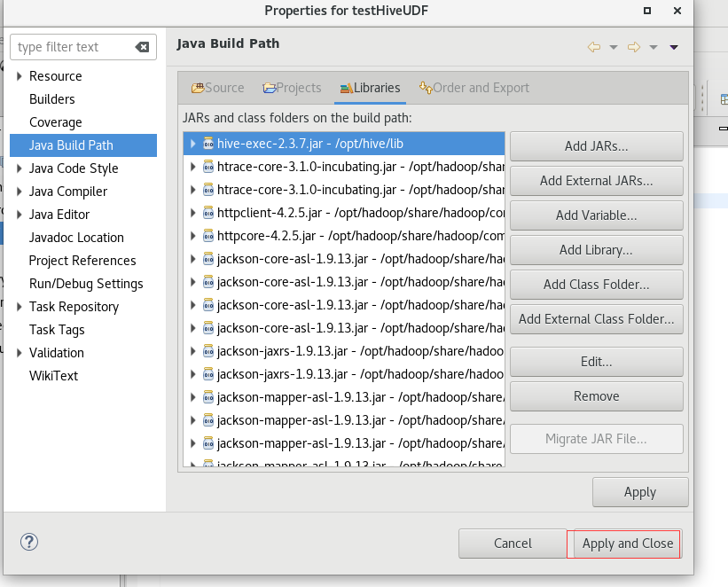Select the Libraries tab
The image size is (728, 587).
pyautogui.click(x=370, y=88)
